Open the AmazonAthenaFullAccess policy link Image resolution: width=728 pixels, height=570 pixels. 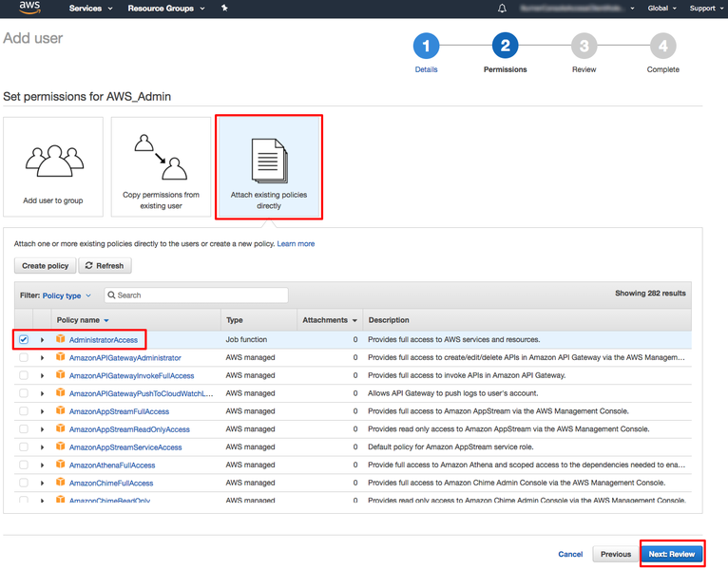click(112, 465)
